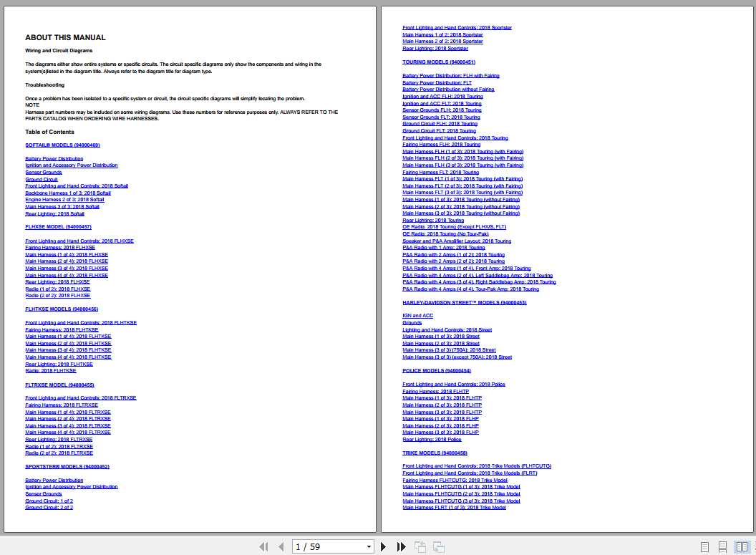756x555 pixels.
Task: Open FLTRXSE MODEL (94000455) link
Action: pos(60,385)
